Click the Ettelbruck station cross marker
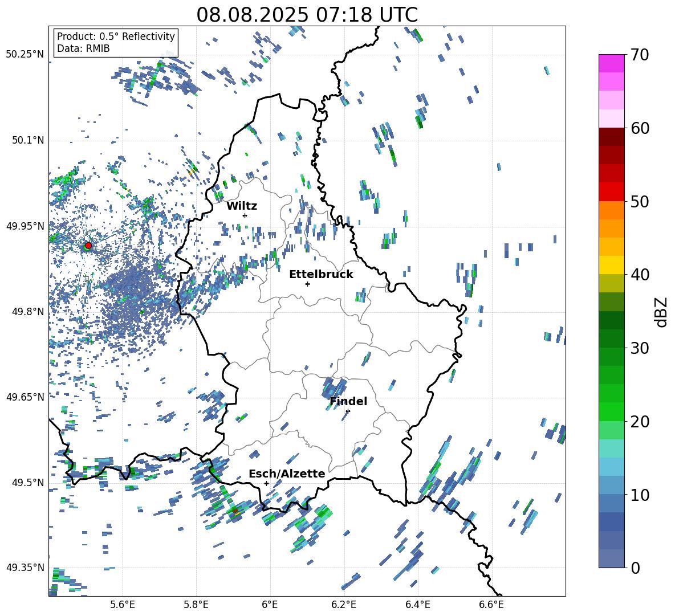This screenshot has width=675, height=616. click(307, 284)
